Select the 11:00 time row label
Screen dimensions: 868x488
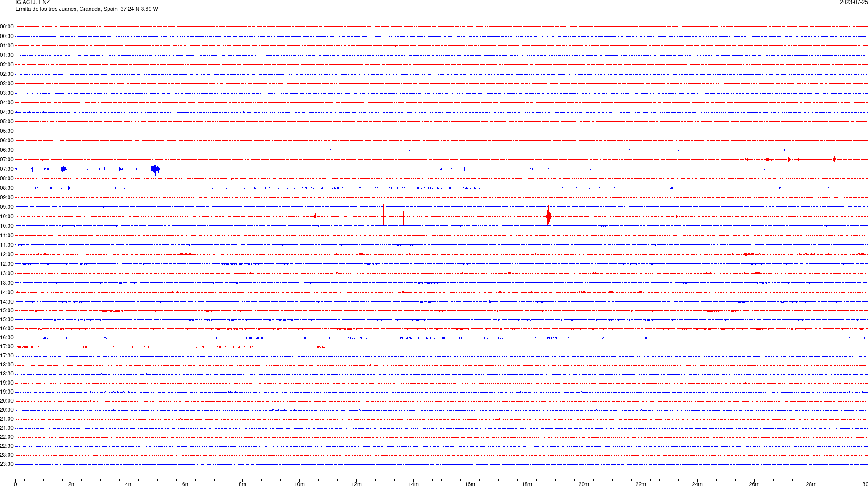[x=7, y=235]
